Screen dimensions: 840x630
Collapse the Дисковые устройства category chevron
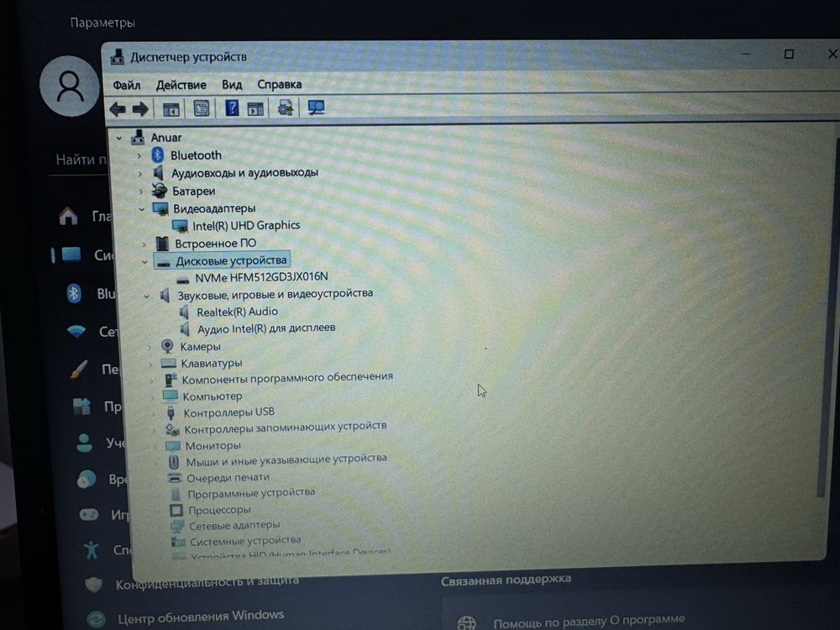tap(144, 262)
